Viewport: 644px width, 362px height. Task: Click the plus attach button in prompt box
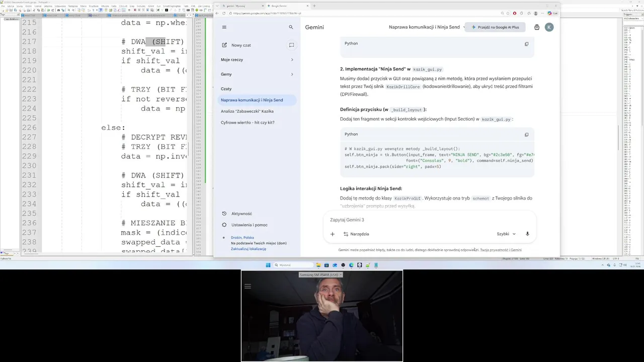332,234
